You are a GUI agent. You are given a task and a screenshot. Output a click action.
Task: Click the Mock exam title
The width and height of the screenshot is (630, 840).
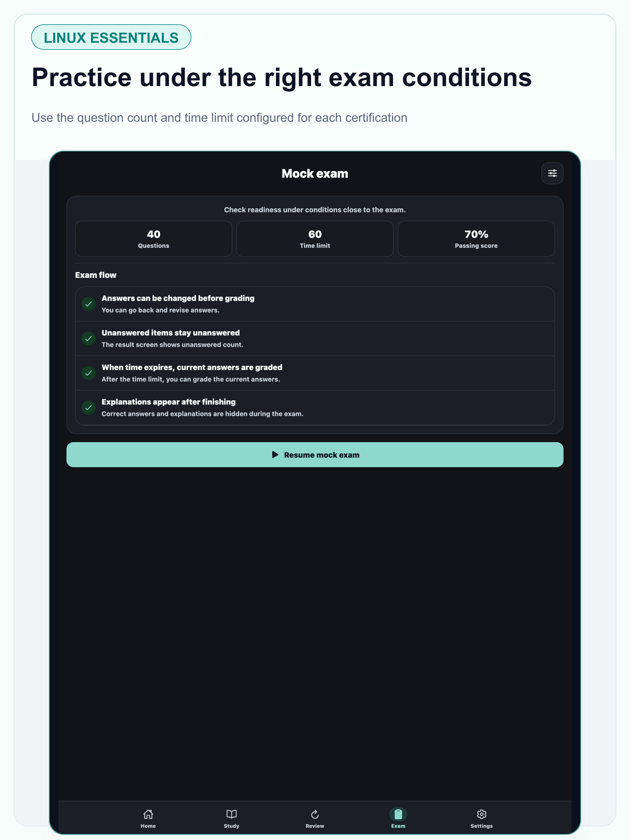tap(315, 173)
